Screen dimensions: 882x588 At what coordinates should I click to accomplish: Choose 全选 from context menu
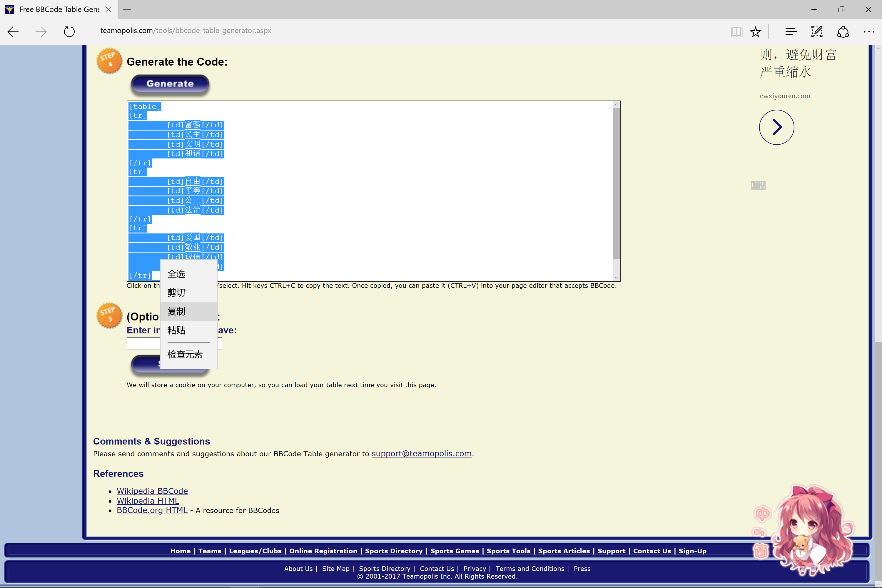(176, 274)
